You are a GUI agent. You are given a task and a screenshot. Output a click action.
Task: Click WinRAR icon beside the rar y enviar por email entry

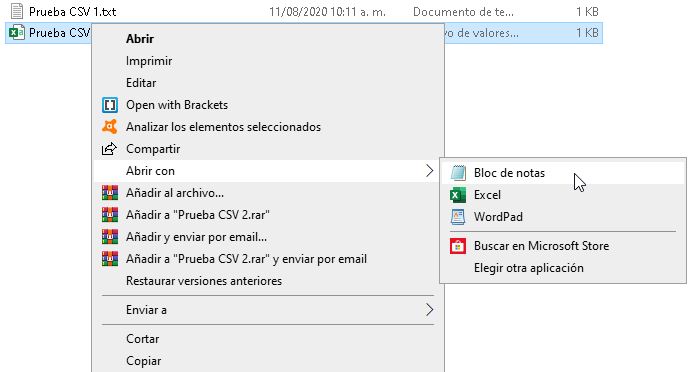pyautogui.click(x=110, y=259)
